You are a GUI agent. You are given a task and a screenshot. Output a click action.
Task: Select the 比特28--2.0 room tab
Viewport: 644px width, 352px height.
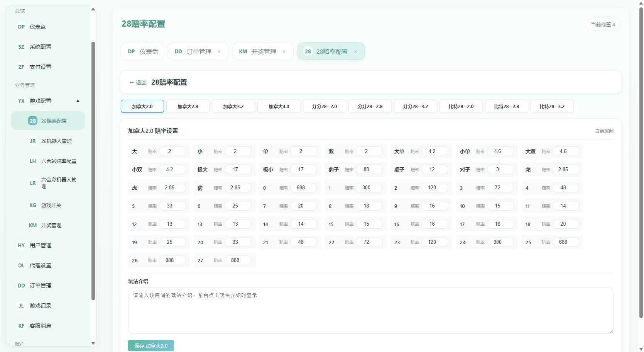(461, 106)
